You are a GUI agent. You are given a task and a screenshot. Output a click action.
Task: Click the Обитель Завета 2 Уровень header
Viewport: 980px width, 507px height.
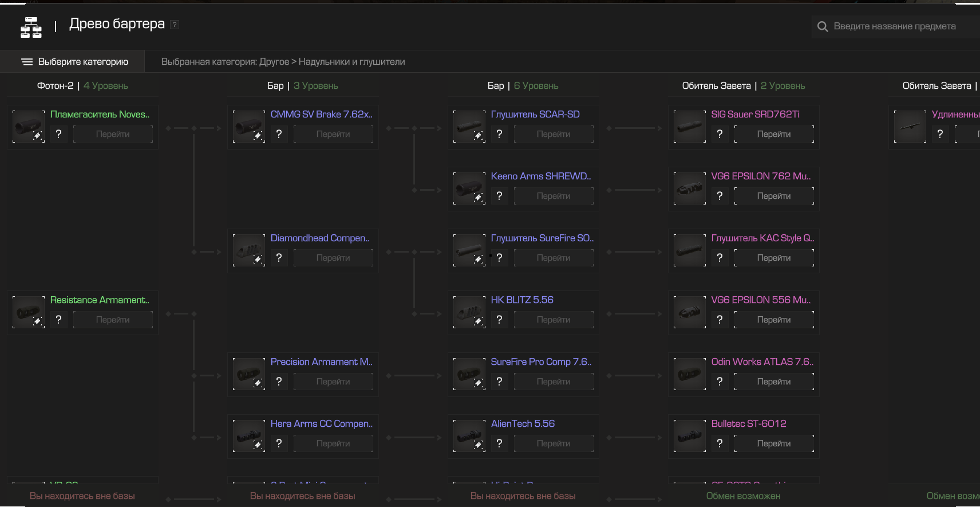click(x=744, y=86)
